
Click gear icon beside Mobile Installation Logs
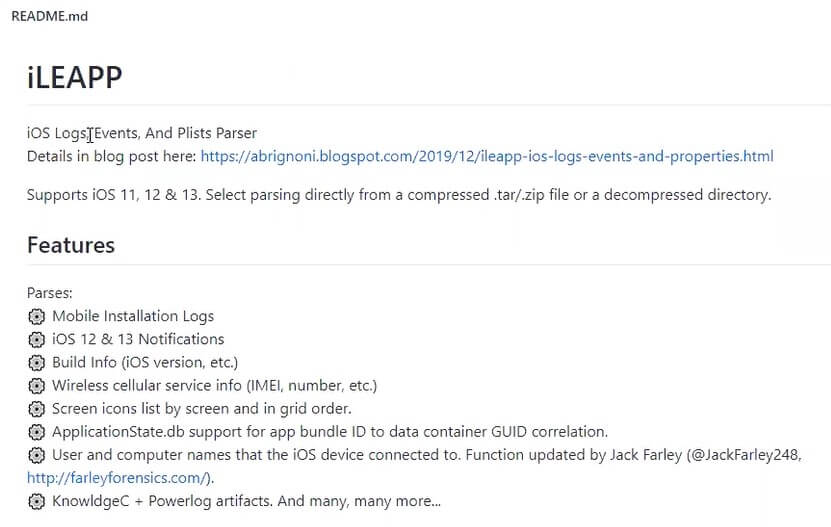point(37,316)
